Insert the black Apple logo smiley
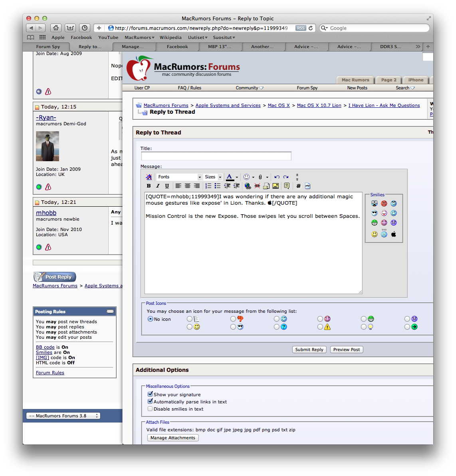 point(393,234)
